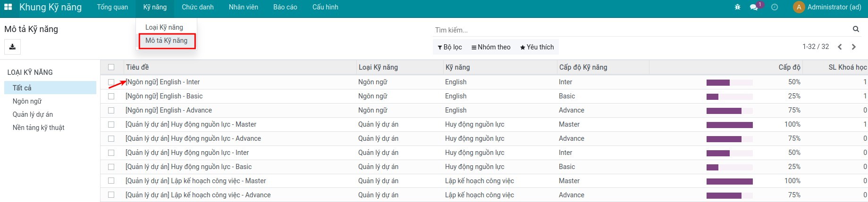Open the apps grid home menu icon
Image resolution: width=868 pixels, height=202 pixels.
click(x=8, y=7)
